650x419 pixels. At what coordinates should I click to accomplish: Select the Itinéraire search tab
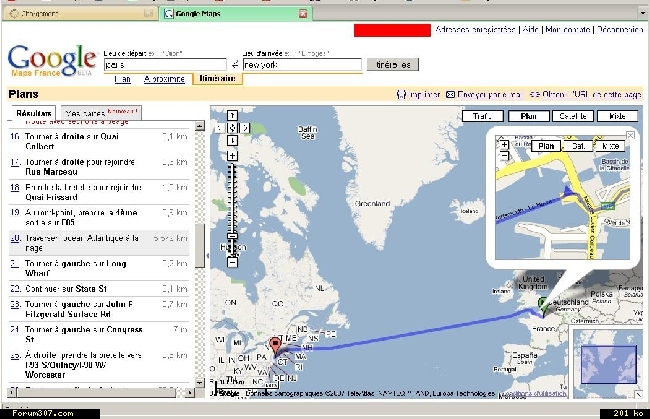[x=217, y=78]
